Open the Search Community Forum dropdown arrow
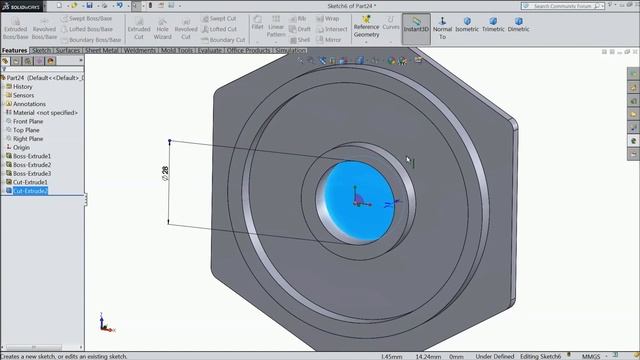 pyautogui.click(x=602, y=6)
